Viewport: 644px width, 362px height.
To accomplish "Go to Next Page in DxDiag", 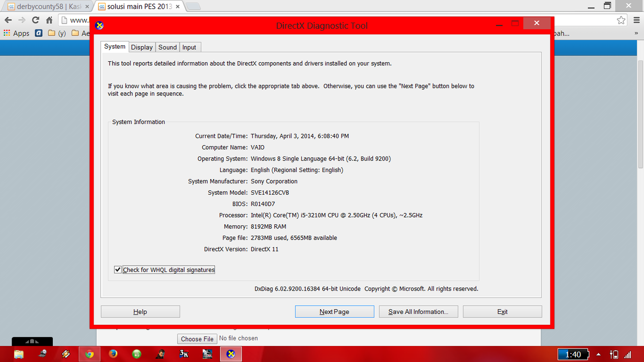I will (x=335, y=312).
